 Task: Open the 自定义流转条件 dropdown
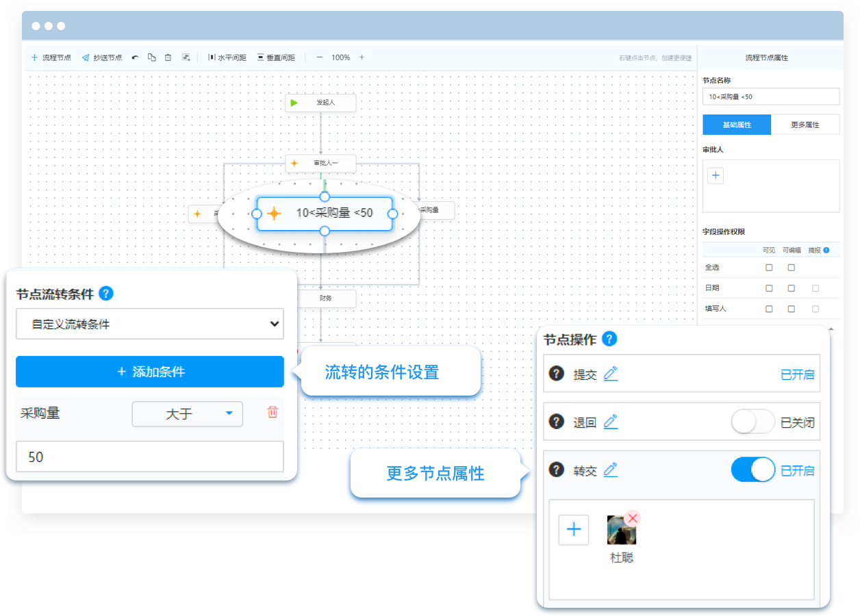[x=150, y=324]
